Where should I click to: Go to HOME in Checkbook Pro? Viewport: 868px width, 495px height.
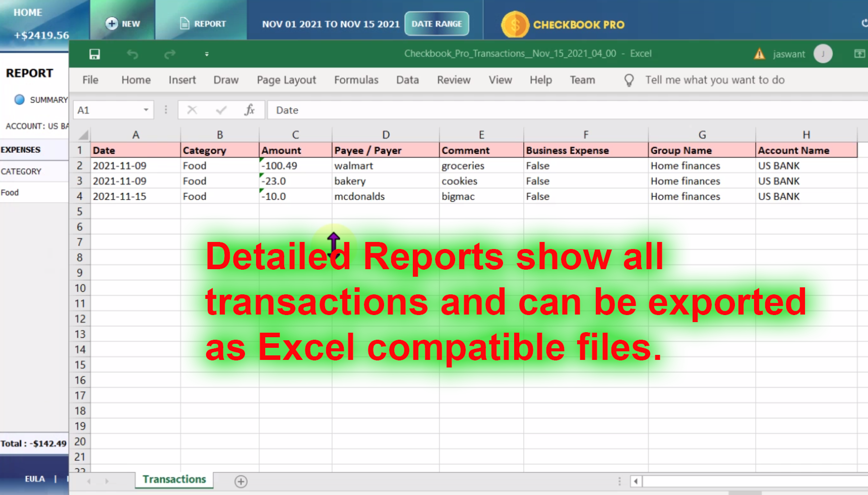[28, 12]
